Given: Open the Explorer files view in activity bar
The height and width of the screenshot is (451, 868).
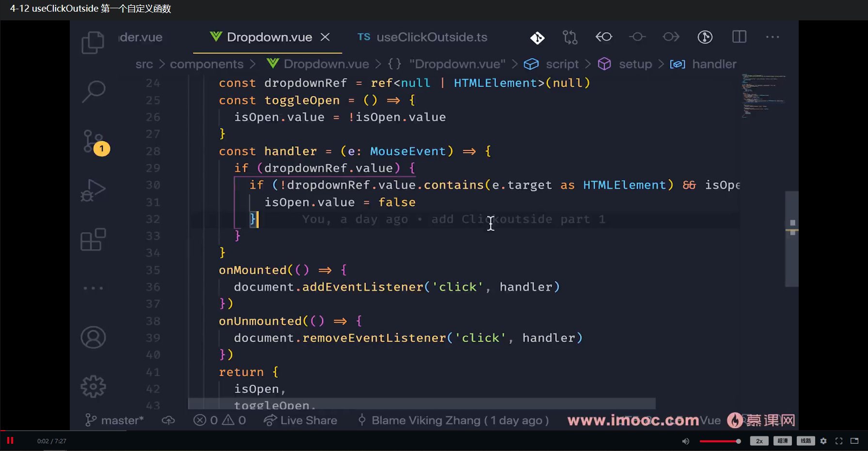Looking at the screenshot, I should (x=93, y=43).
